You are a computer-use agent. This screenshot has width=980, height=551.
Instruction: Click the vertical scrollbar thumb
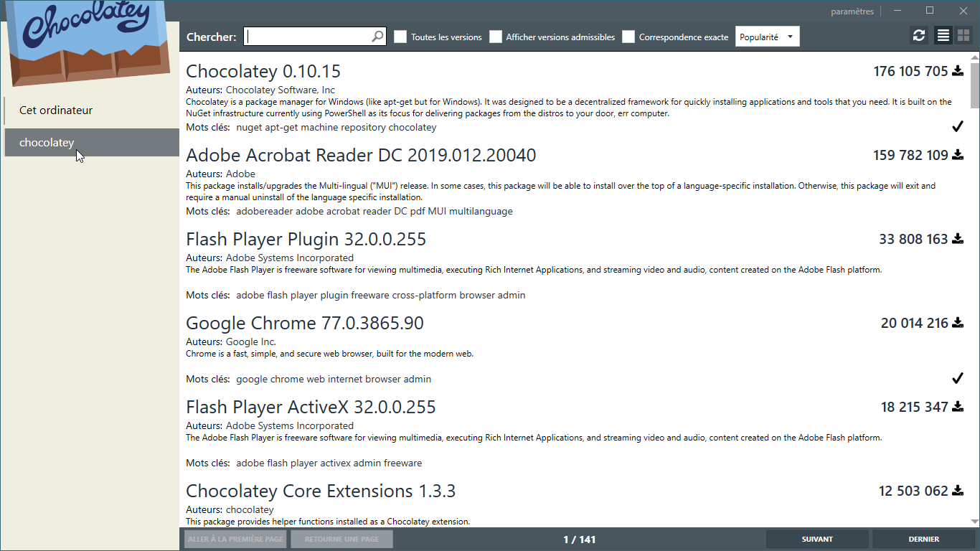click(x=974, y=85)
